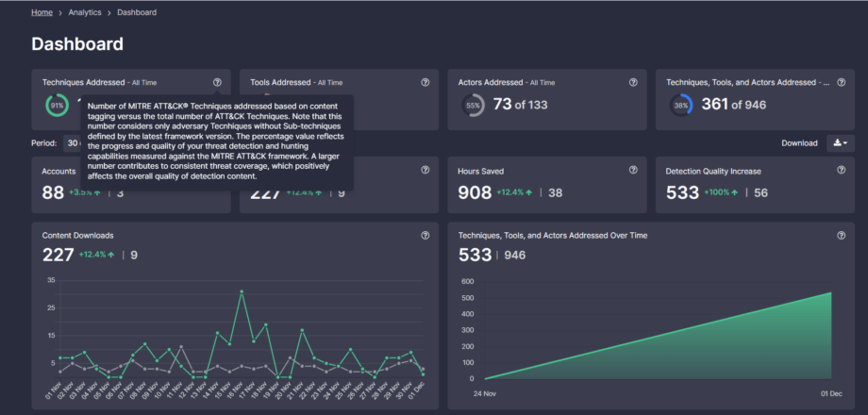Viewport: 868px width, 415px height.
Task: Open help for Actors Addressed card
Action: 633,82
